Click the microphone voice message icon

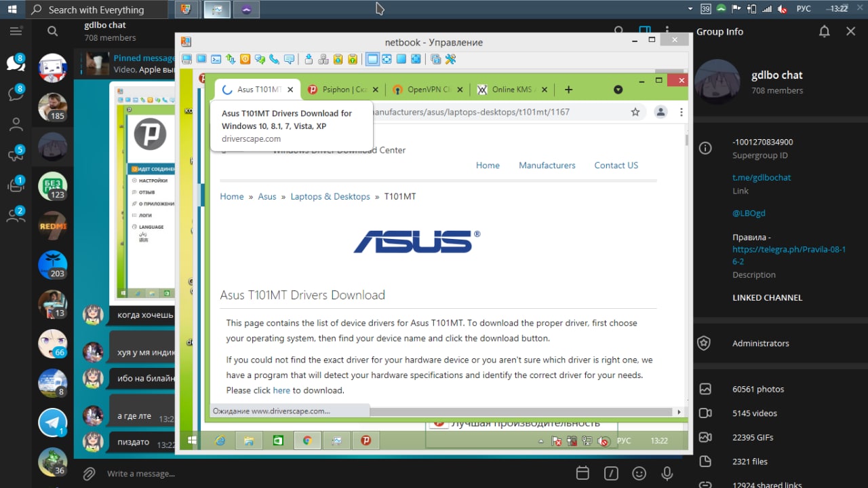pos(667,473)
